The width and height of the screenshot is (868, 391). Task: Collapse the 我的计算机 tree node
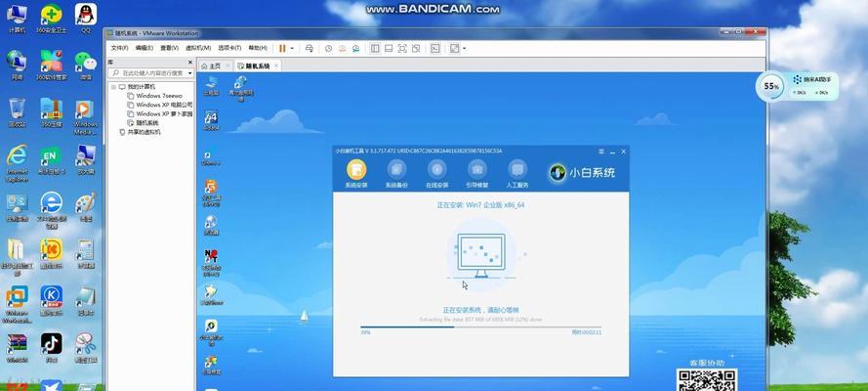pos(113,87)
